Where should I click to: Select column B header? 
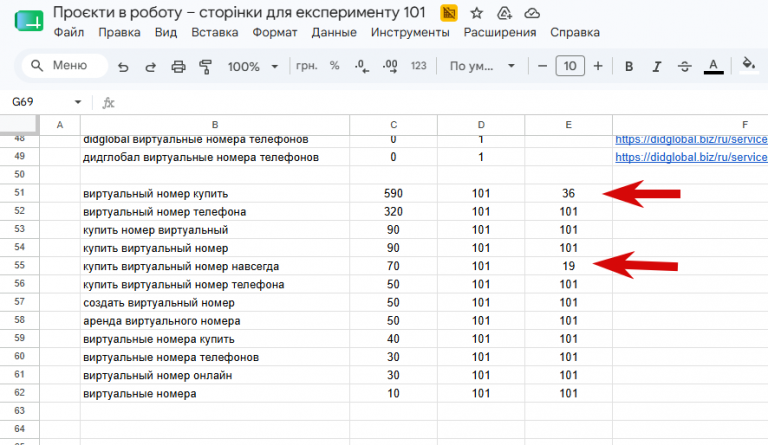pyautogui.click(x=215, y=125)
